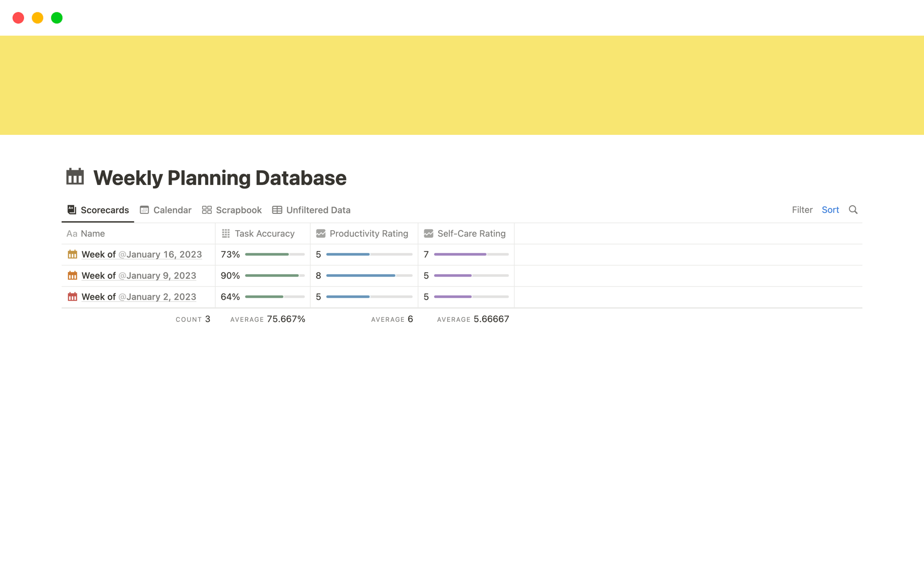Open the COUNT calculation dropdown
The width and height of the screenshot is (924, 578).
tap(192, 319)
